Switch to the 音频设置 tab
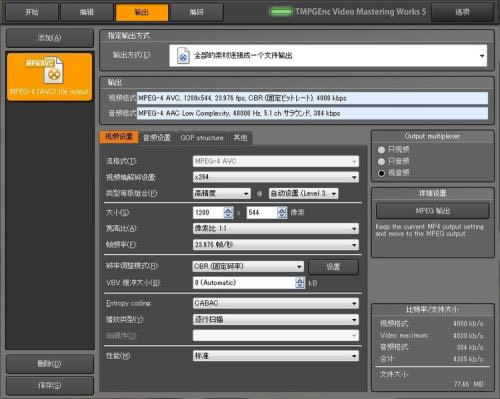This screenshot has height=399, width=500. pyautogui.click(x=157, y=138)
